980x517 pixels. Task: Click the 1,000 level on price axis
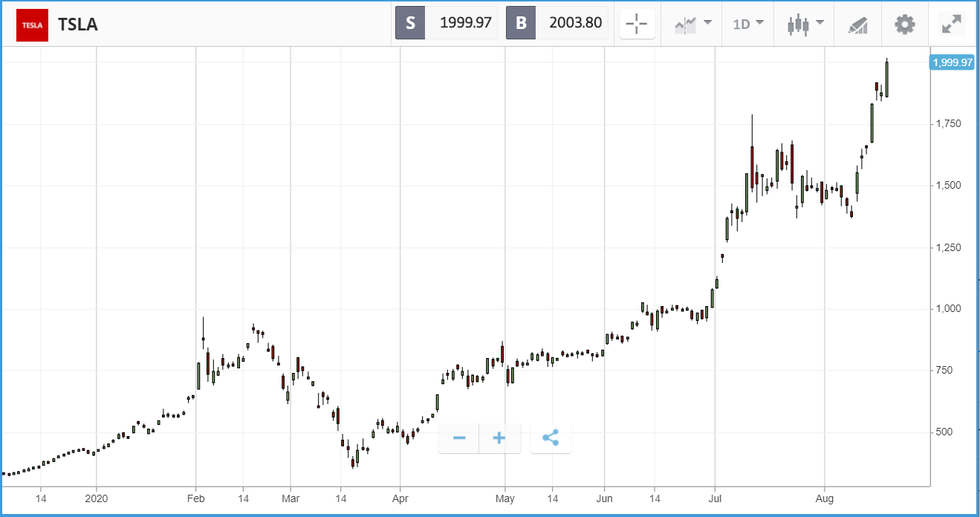947,308
